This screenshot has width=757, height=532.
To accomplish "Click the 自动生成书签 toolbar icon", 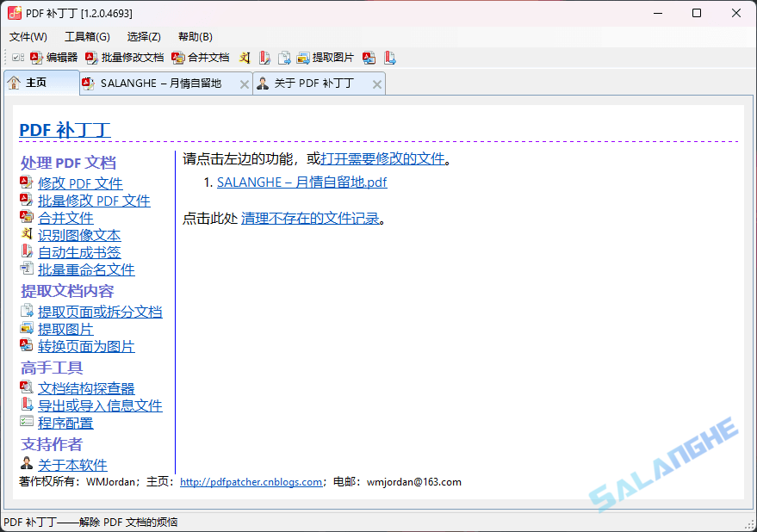I will pos(264,58).
